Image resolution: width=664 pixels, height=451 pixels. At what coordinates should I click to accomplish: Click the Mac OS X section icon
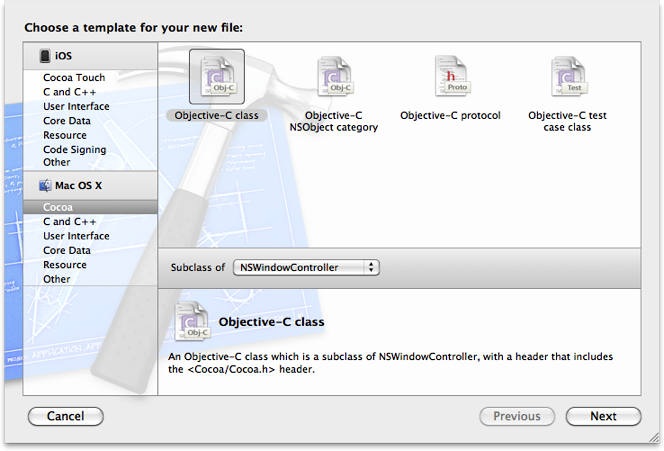(46, 185)
